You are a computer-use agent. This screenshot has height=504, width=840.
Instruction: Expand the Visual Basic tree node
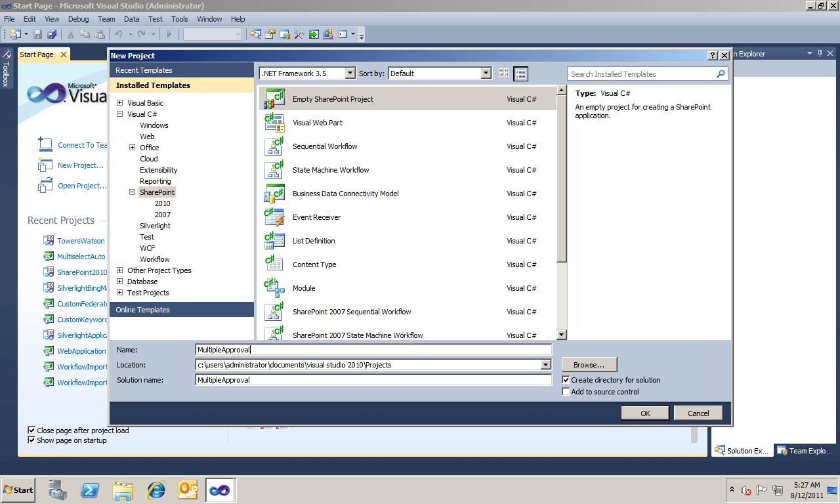tap(119, 103)
